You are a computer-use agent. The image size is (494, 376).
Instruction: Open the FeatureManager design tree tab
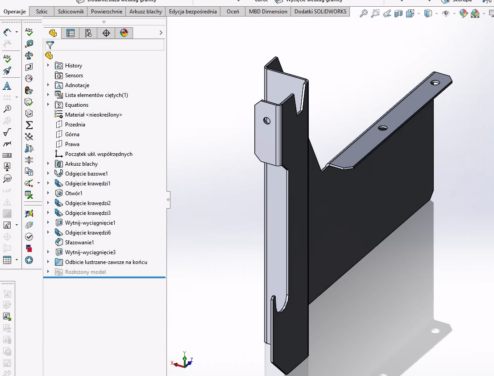53,33
